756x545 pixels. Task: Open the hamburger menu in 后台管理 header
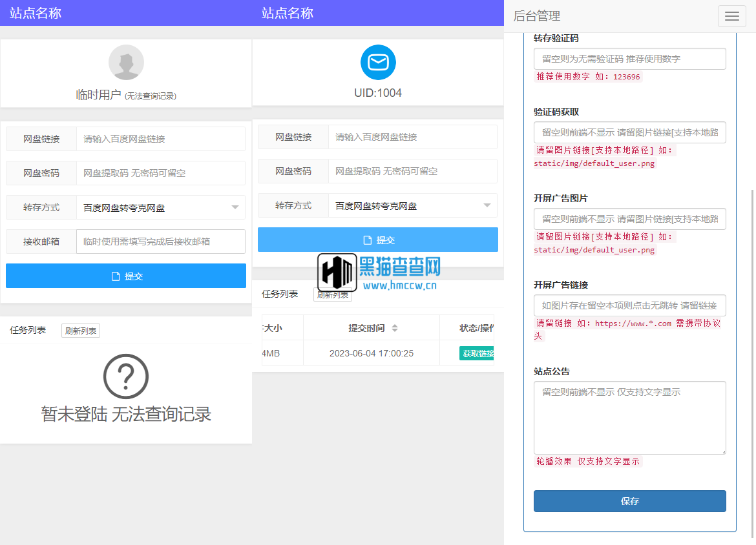731,16
